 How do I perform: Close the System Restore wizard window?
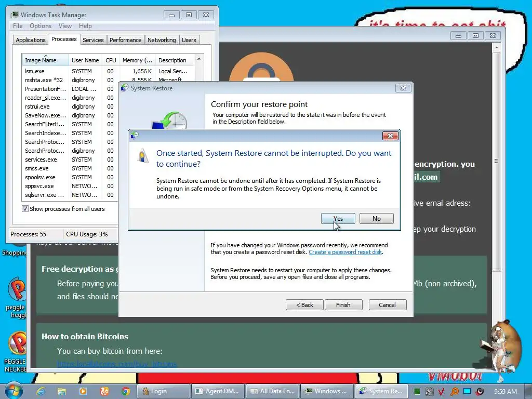tap(403, 88)
